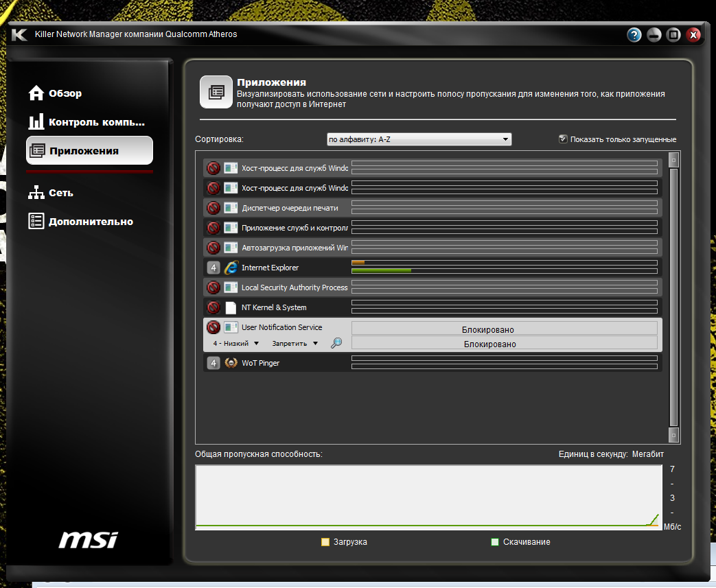This screenshot has width=716, height=588.
Task: Click Internet Explorer orange upload bar
Action: 358,263
